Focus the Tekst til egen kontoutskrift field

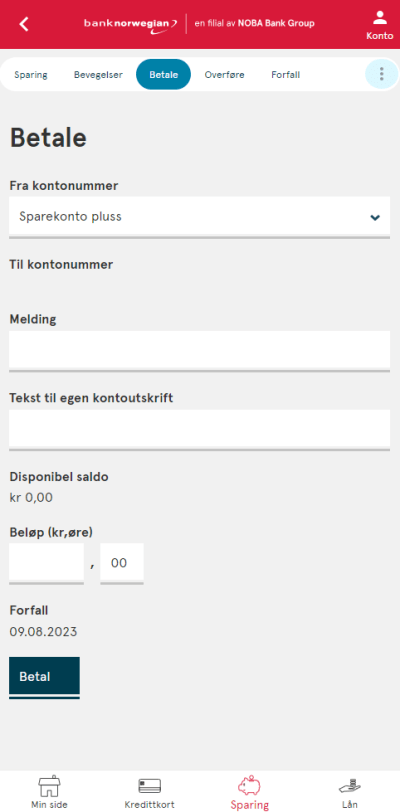(x=199, y=429)
